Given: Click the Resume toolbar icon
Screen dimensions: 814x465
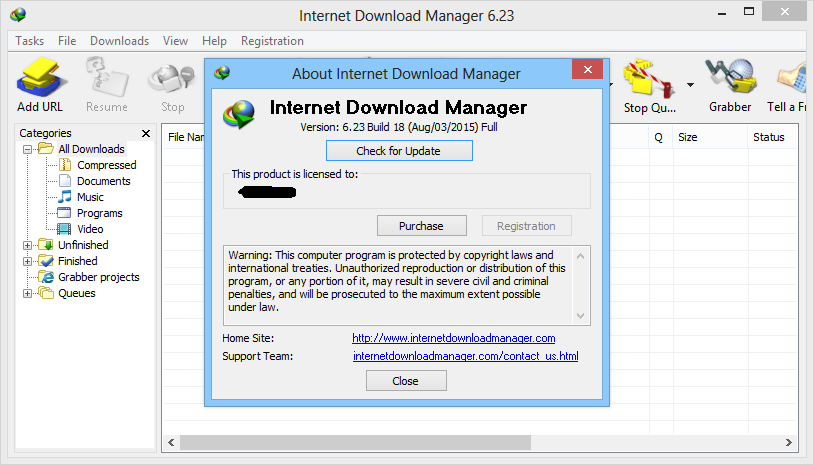Looking at the screenshot, I should [x=107, y=78].
